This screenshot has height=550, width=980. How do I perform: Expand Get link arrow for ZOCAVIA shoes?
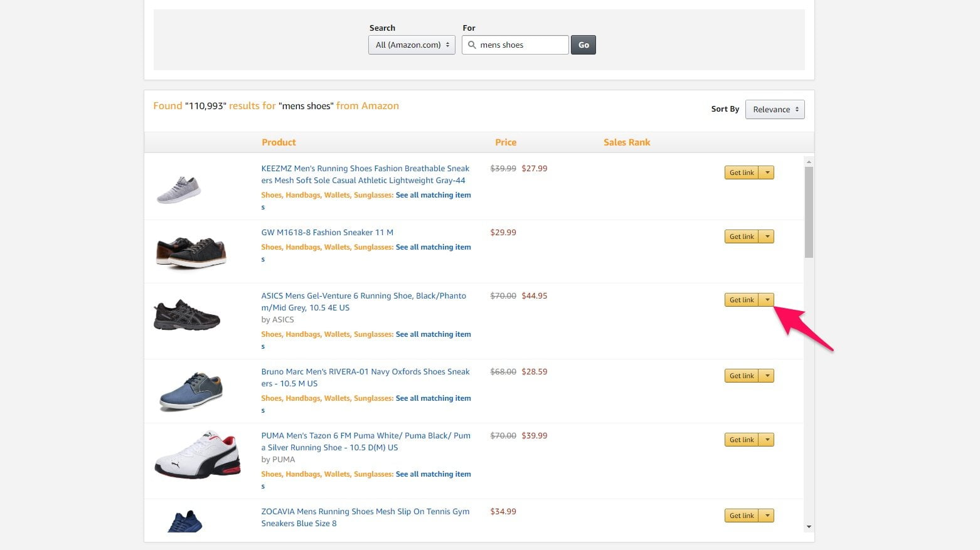767,516
